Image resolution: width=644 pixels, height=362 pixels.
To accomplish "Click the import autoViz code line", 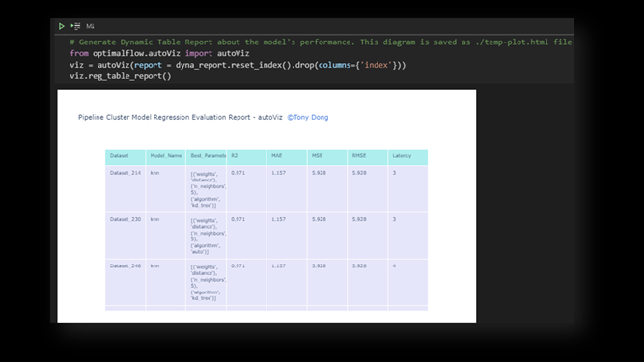I will tap(159, 54).
